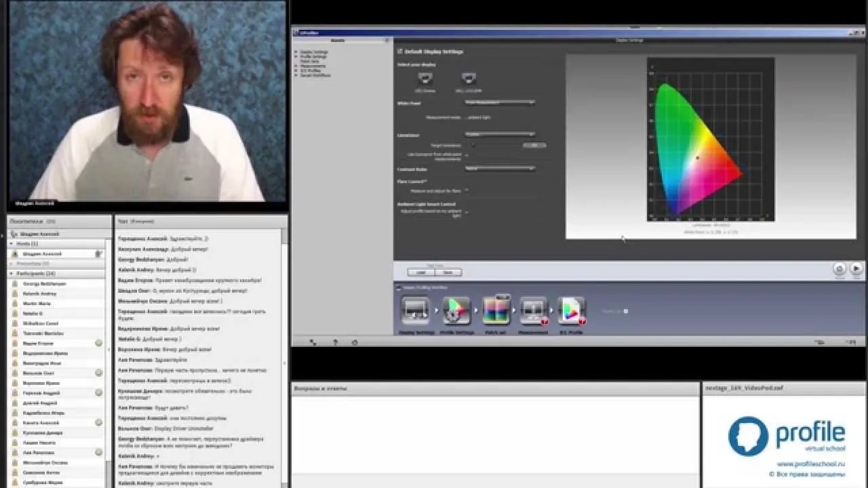Click the Assets panel header pin icon
This screenshot has width=868, height=488.
coord(389,41)
